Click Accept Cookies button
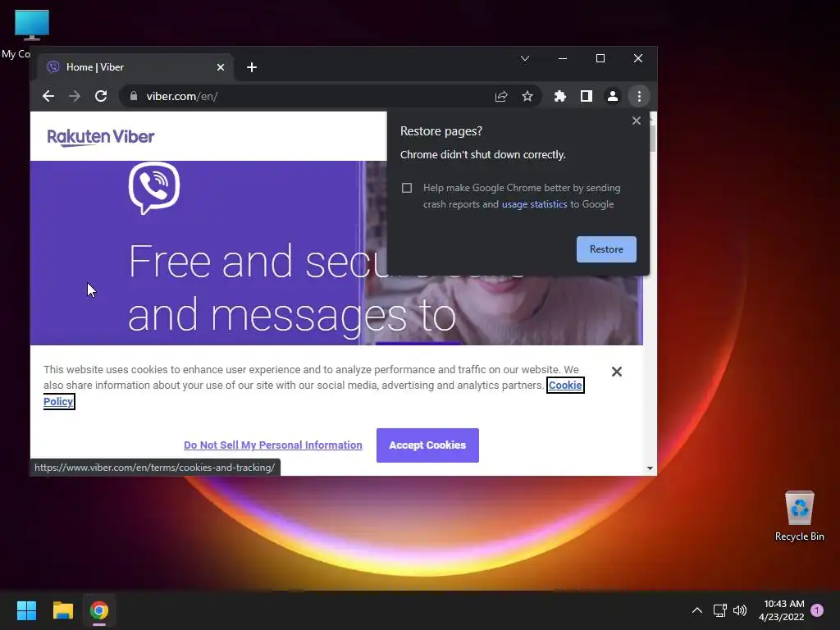The width and height of the screenshot is (840, 630). pyautogui.click(x=427, y=445)
